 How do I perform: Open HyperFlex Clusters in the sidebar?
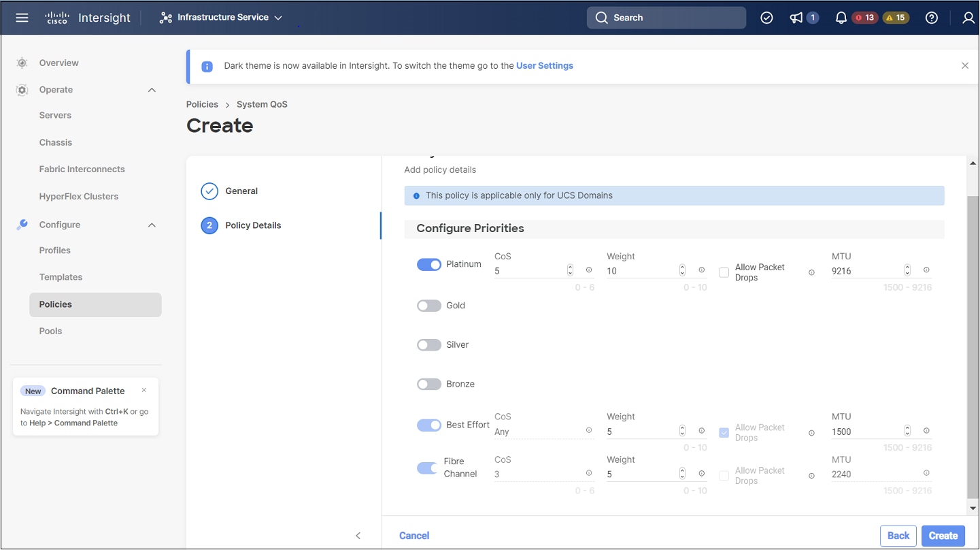coord(79,196)
